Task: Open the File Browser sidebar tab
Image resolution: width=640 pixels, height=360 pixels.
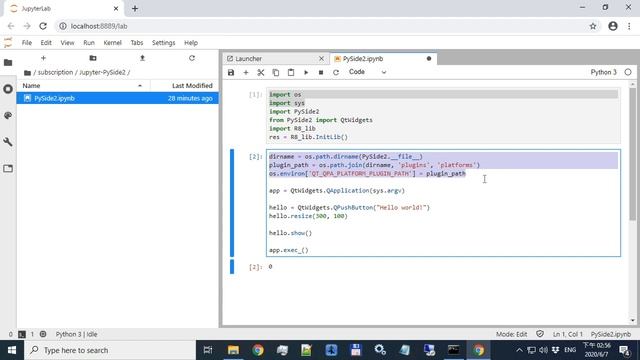Action: click(8, 62)
